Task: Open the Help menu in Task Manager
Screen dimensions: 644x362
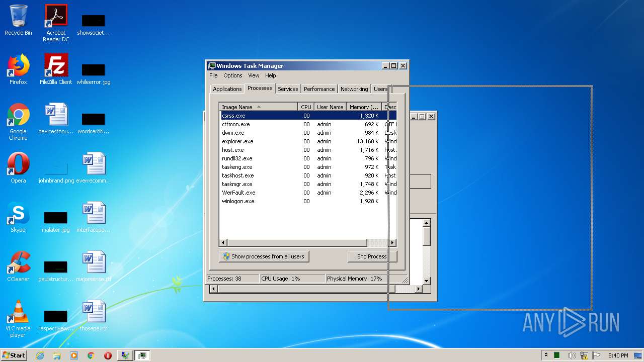Action: 271,75
